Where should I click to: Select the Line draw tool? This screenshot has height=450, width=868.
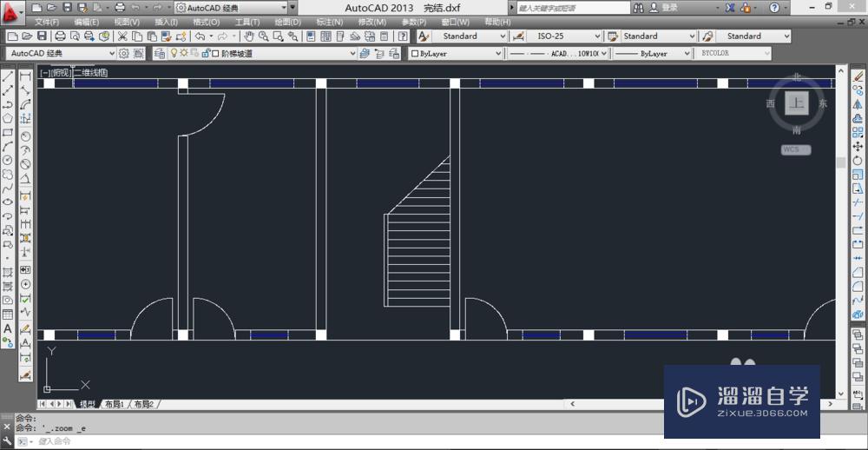coord(8,76)
